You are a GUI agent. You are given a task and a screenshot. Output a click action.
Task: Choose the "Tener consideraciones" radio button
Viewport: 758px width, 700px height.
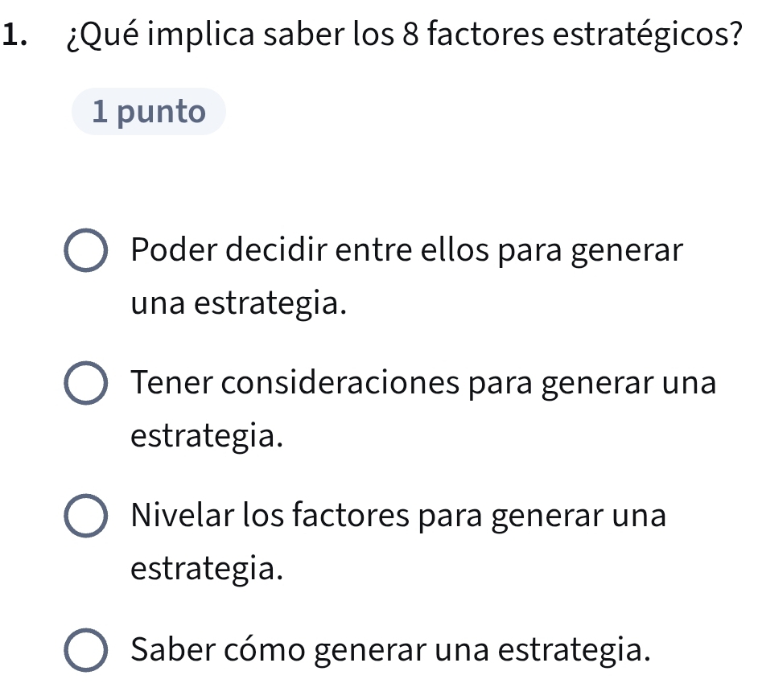tap(84, 385)
